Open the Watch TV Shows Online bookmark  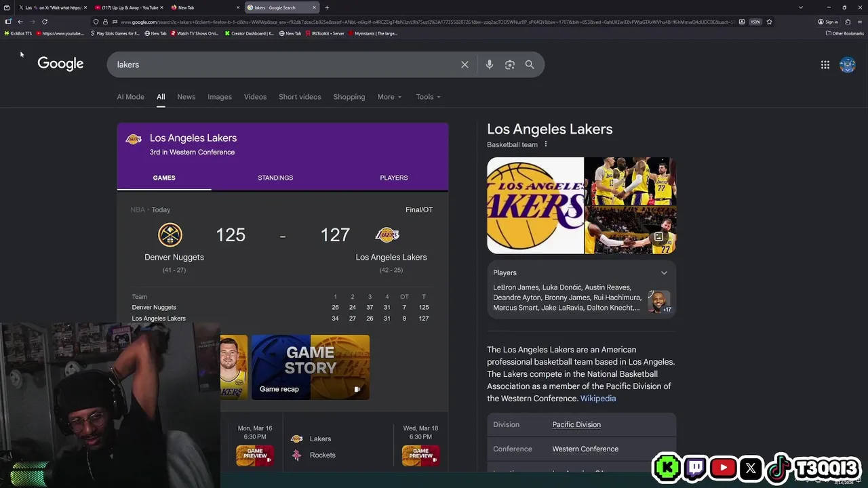click(195, 33)
